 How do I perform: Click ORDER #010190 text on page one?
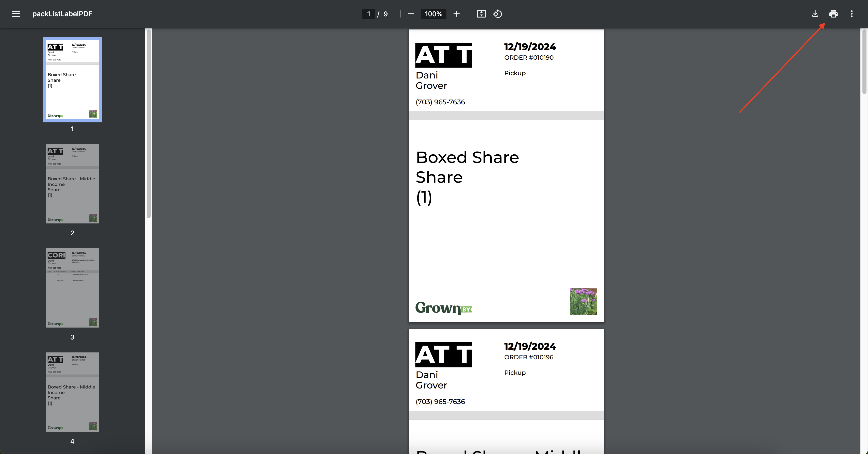pyautogui.click(x=529, y=58)
